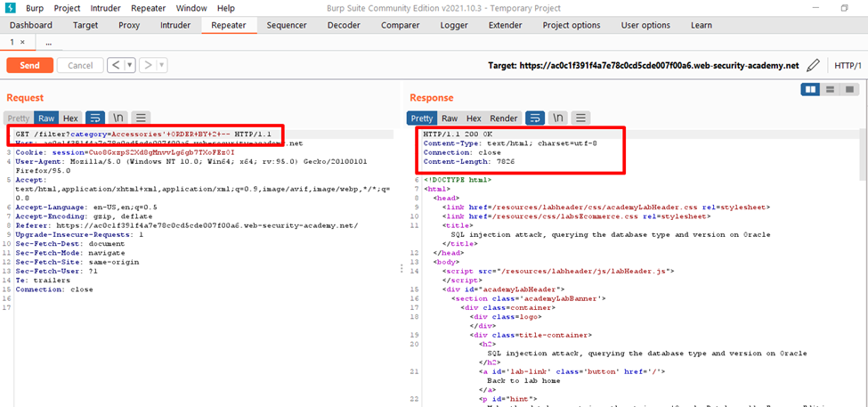Toggle word wrap in the Request pane
868x407 pixels.
coord(95,118)
